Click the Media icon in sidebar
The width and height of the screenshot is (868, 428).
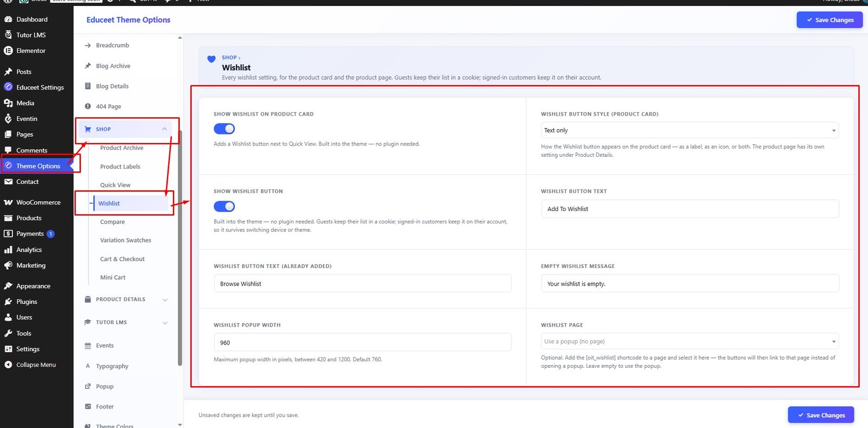[8, 103]
